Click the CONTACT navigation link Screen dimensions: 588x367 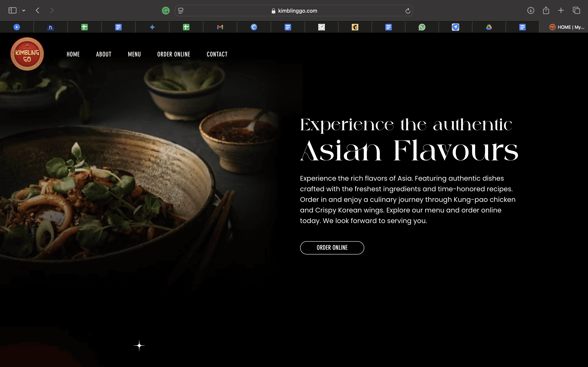217,54
